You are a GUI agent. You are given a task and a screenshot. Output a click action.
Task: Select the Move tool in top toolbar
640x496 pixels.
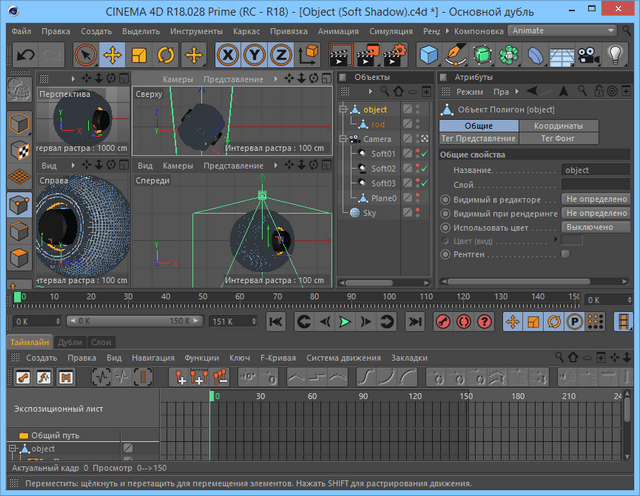pos(112,54)
